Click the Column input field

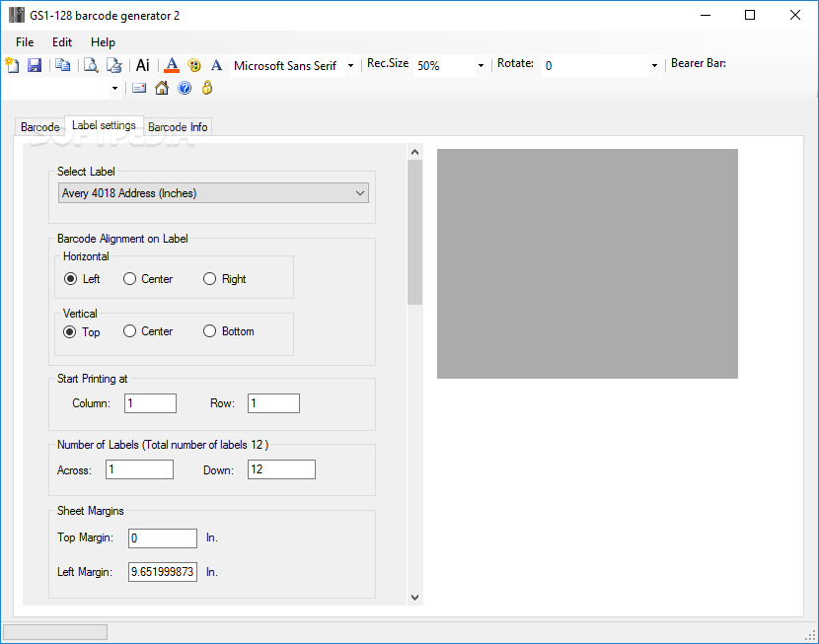click(x=150, y=403)
